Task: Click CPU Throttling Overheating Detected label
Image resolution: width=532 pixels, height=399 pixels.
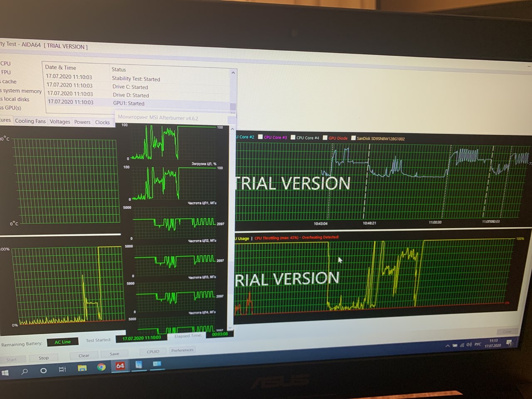Action: tap(296, 238)
